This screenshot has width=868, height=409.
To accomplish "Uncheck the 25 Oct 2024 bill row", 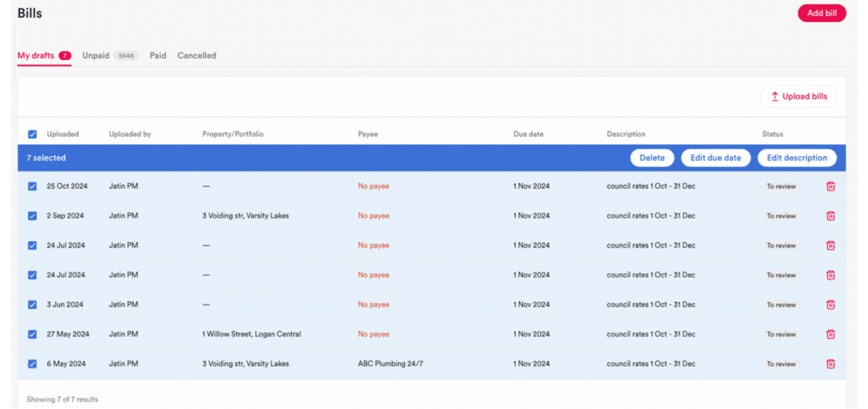I will [33, 186].
